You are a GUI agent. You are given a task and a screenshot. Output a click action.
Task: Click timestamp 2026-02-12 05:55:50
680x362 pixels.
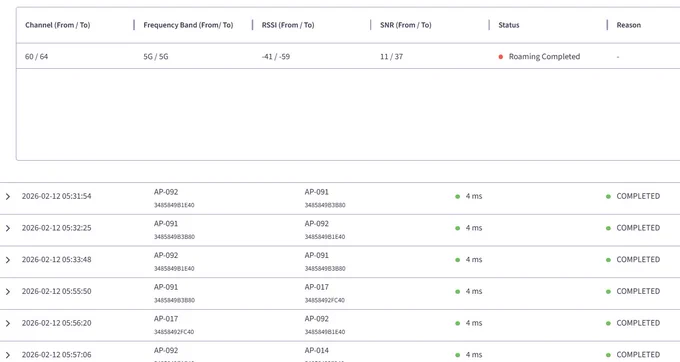[x=56, y=291]
